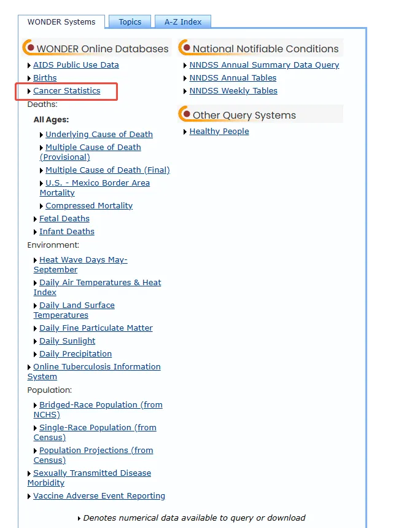
Task: Click triangle marker beside Daily Fine Particulate Matter
Action: (x=36, y=329)
